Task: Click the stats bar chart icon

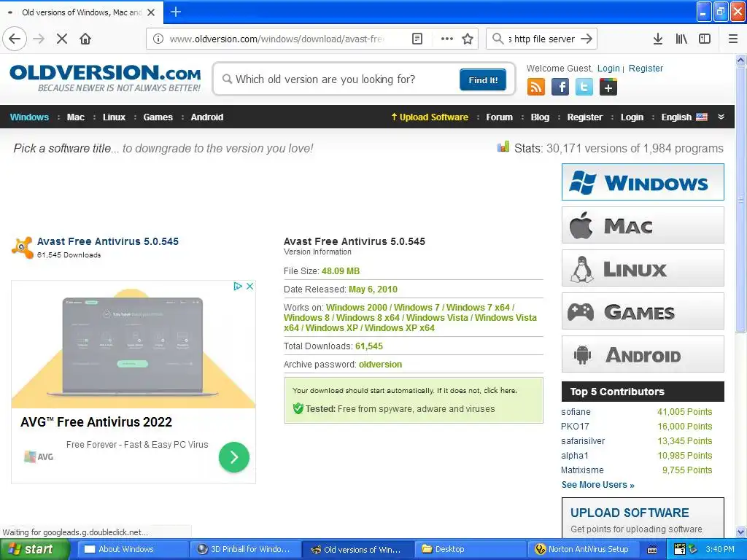Action: (503, 147)
